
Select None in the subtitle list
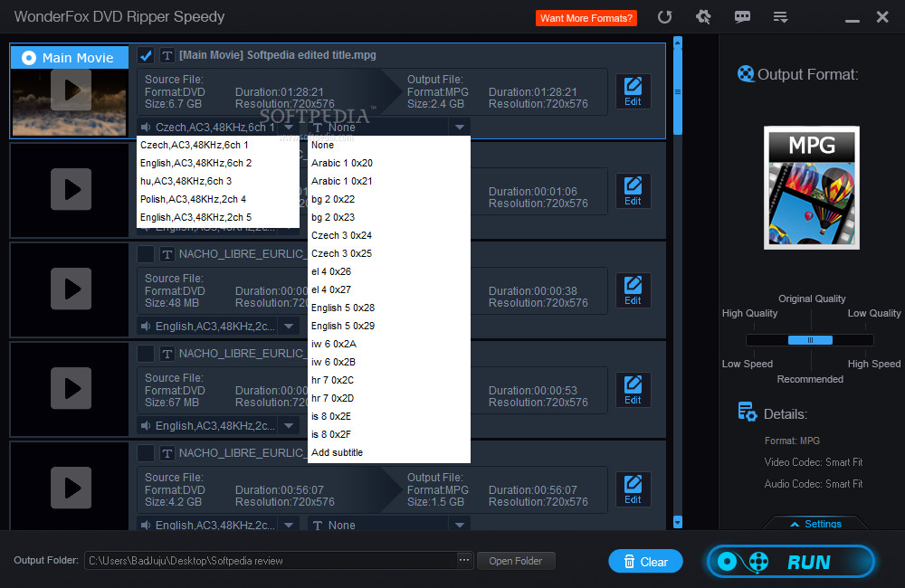click(389, 145)
